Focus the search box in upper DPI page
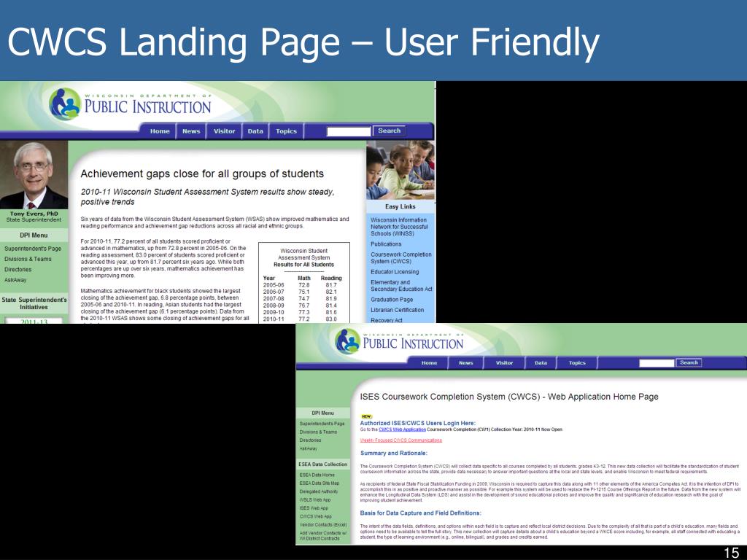The width and height of the screenshot is (747, 560). [348, 131]
